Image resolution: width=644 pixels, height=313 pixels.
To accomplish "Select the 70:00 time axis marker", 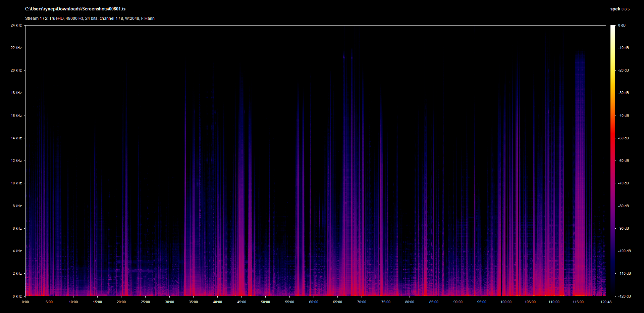I will point(362,302).
